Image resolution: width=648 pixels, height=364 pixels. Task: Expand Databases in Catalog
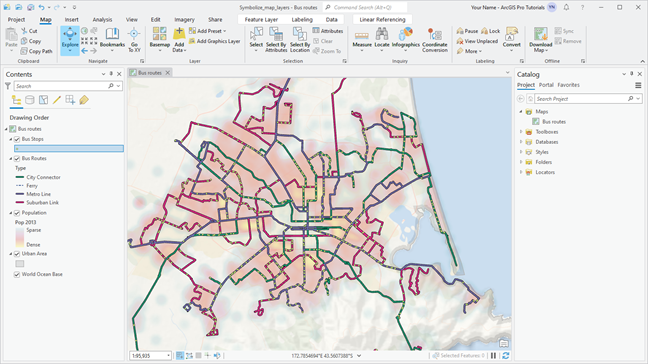(521, 142)
